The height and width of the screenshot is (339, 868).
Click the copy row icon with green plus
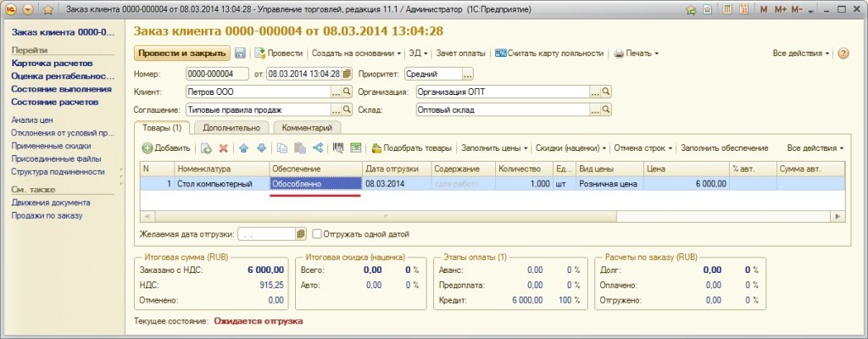click(206, 148)
